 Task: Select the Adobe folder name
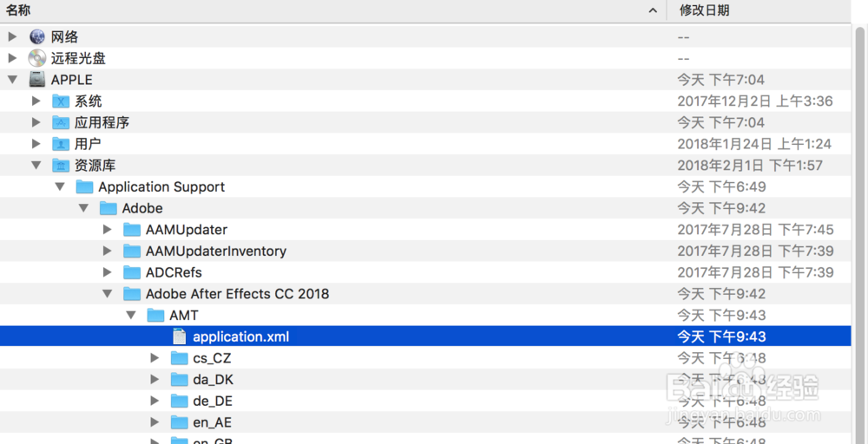[x=142, y=208]
